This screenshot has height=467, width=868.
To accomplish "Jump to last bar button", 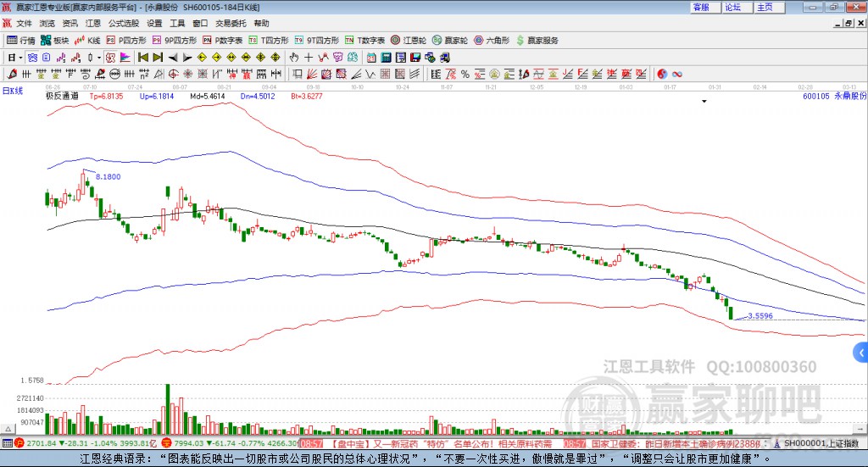I will tap(158, 58).
